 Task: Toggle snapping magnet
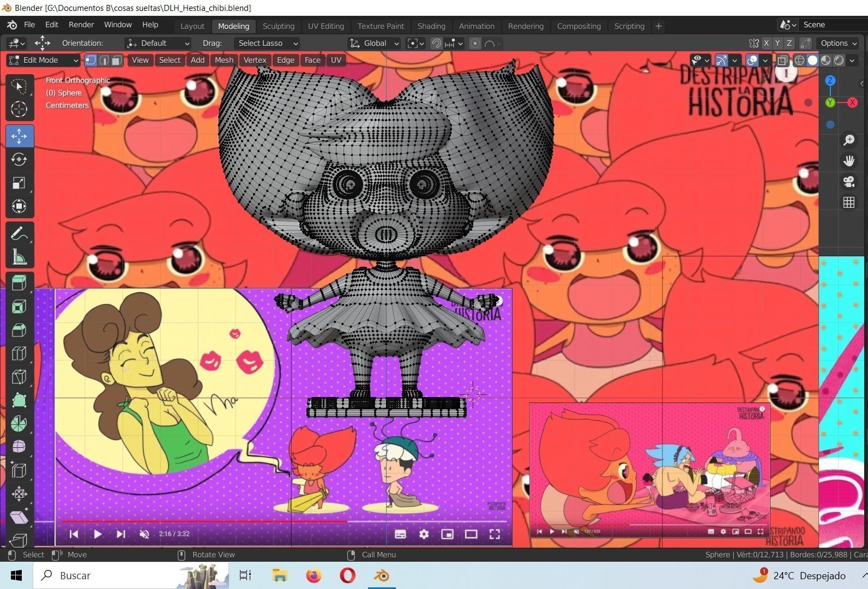point(436,43)
